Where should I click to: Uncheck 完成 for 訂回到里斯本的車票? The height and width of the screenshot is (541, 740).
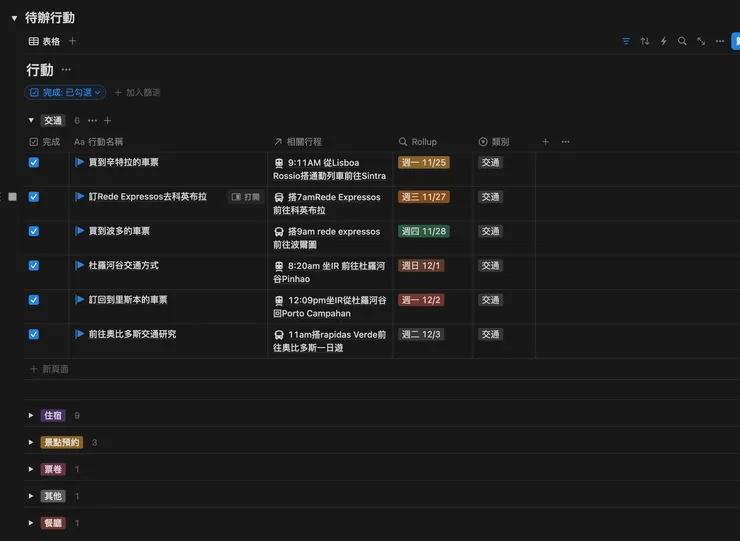34,300
